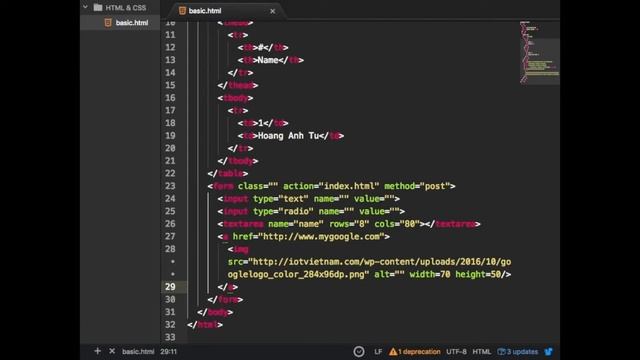
Task: Open the 1 deprecation notice
Action: [419, 351]
